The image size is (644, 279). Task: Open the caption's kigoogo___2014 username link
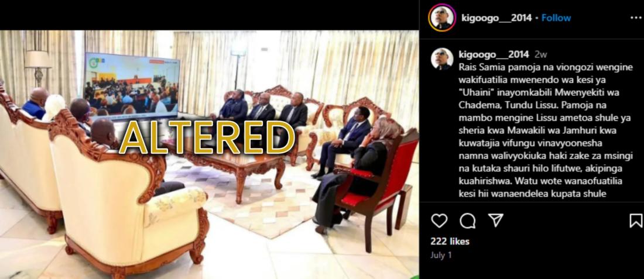click(x=494, y=54)
